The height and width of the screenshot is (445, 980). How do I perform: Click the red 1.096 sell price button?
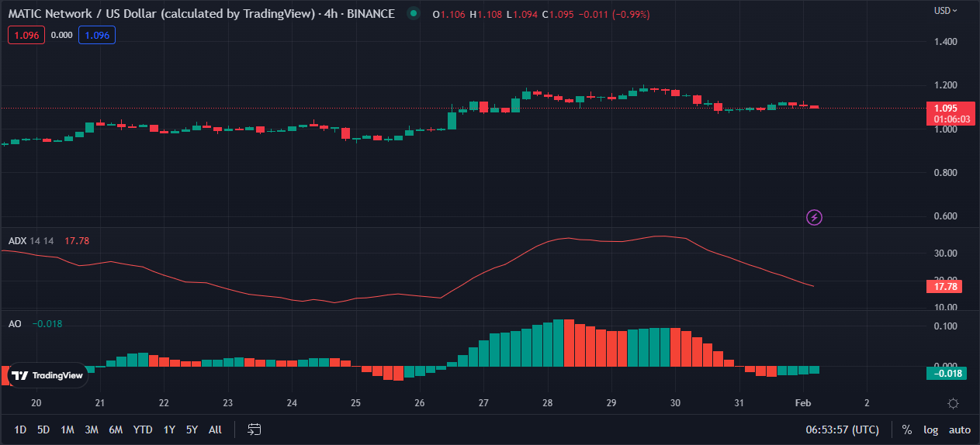click(26, 35)
